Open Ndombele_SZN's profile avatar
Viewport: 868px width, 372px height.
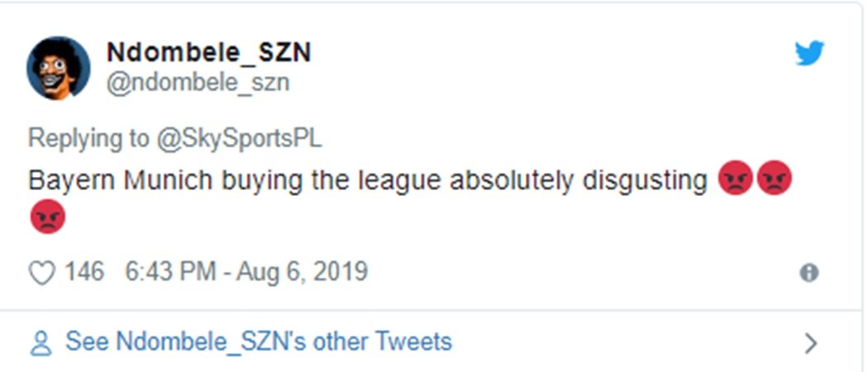tap(58, 67)
